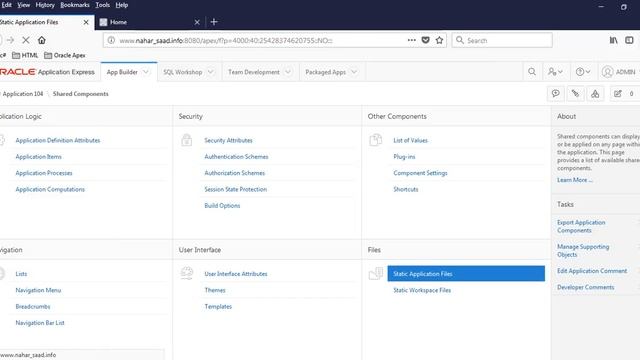Open the ADMIN account menu

(619, 72)
